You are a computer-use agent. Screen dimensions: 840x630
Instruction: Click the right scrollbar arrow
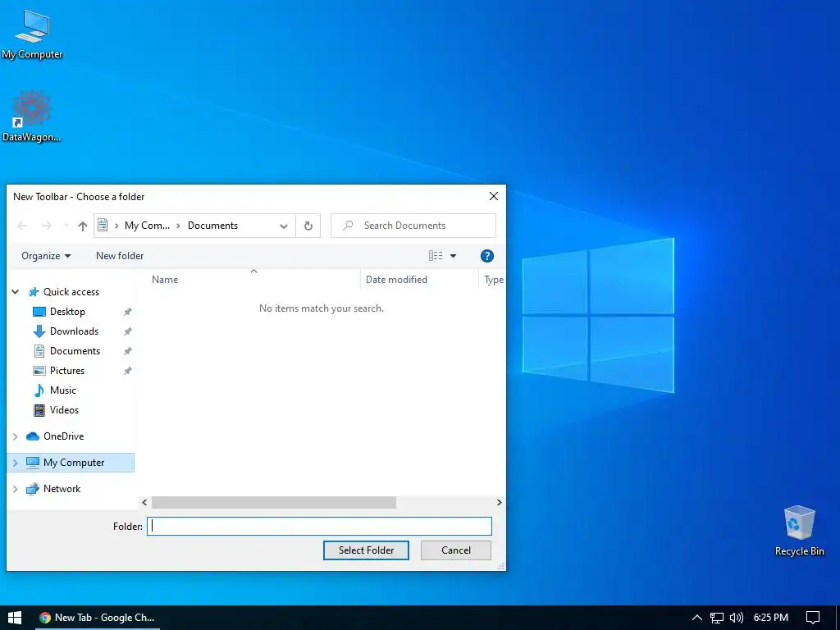click(x=500, y=503)
